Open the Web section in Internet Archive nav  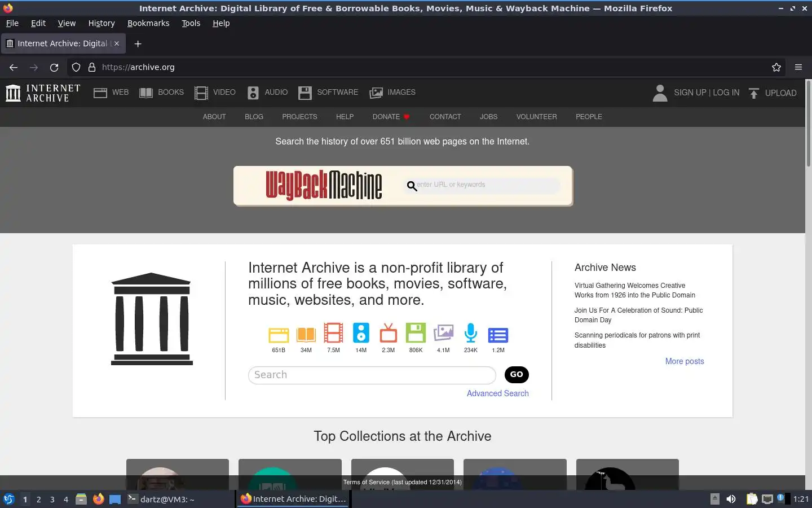(x=111, y=93)
